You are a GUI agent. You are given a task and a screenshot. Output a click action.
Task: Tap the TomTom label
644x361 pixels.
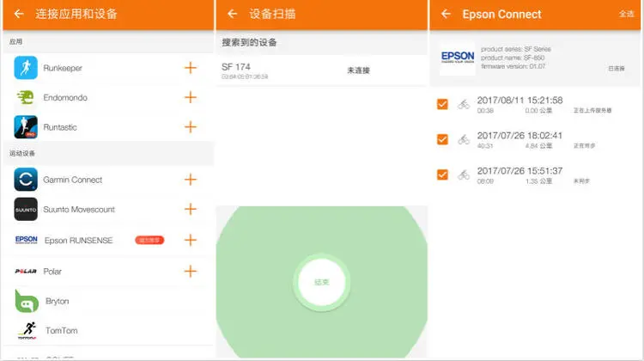[x=61, y=331]
